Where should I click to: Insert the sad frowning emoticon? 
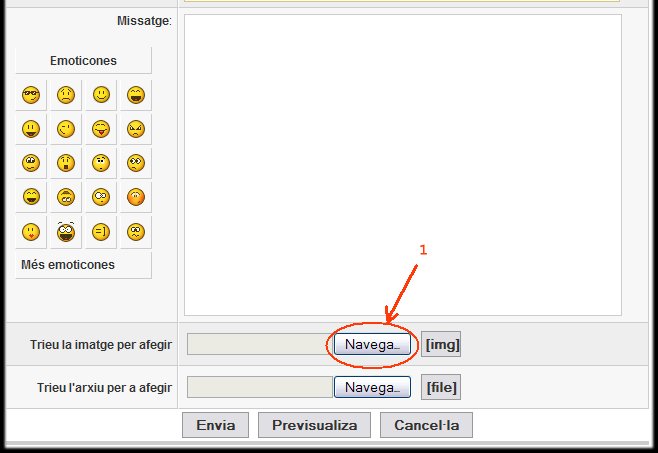pyautogui.click(x=66, y=95)
